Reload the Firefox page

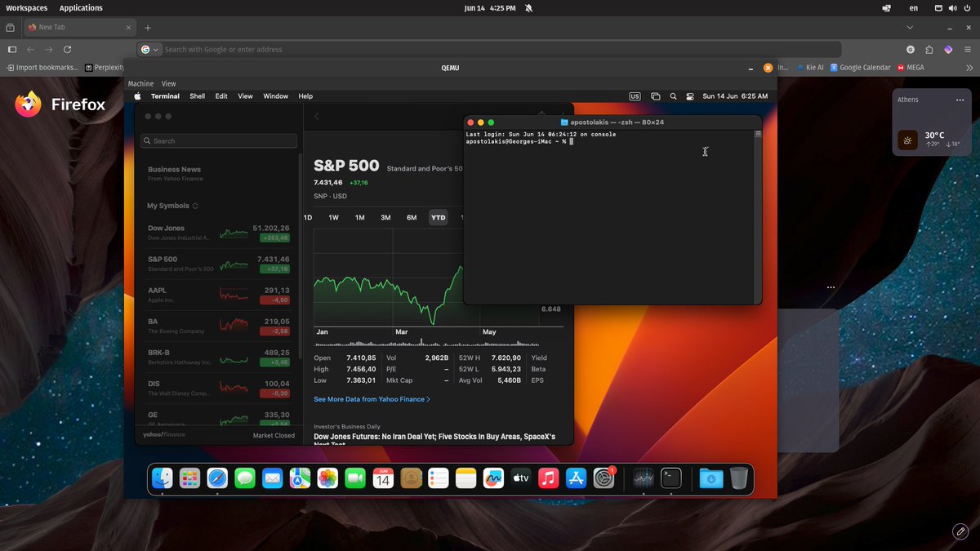[x=67, y=49]
